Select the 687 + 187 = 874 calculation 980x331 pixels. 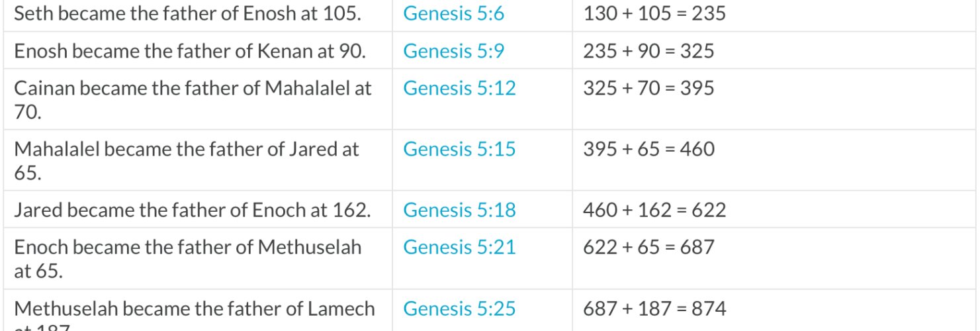(654, 308)
